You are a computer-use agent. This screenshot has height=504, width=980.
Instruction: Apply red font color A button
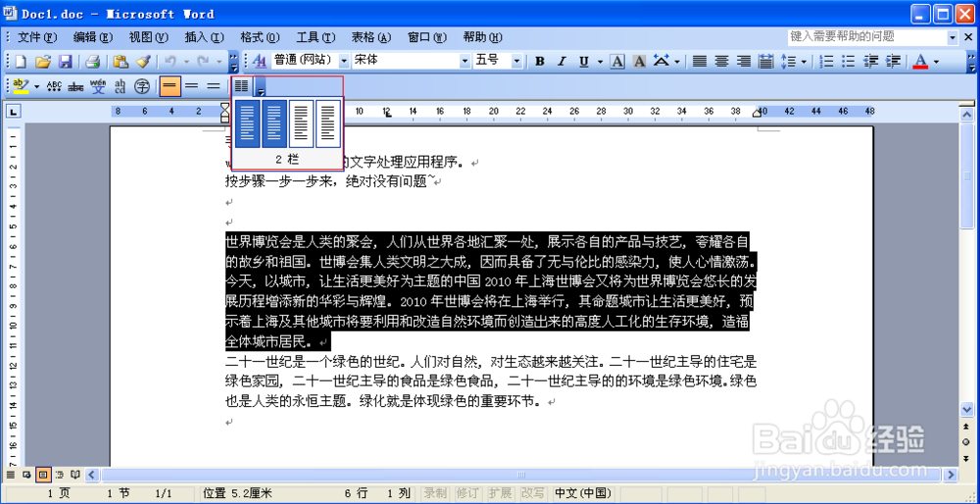pyautogui.click(x=920, y=61)
